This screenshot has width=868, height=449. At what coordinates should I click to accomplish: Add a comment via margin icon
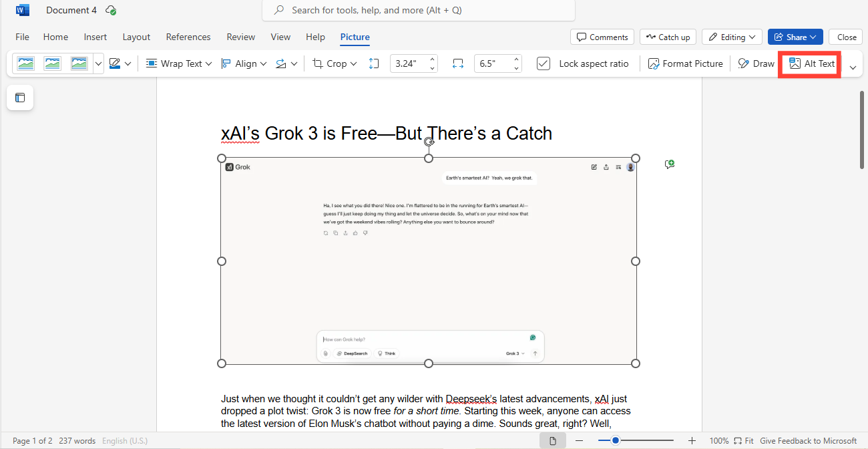click(670, 164)
